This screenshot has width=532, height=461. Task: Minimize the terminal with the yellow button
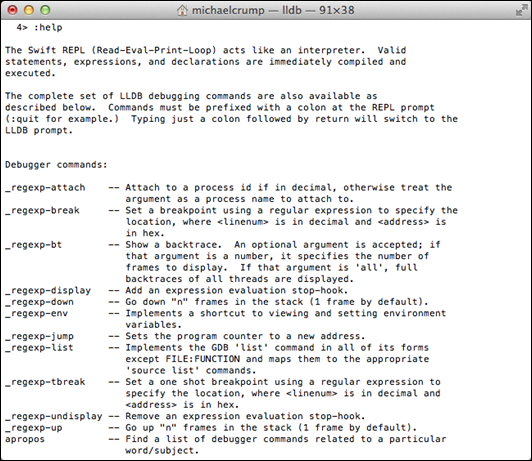point(29,10)
